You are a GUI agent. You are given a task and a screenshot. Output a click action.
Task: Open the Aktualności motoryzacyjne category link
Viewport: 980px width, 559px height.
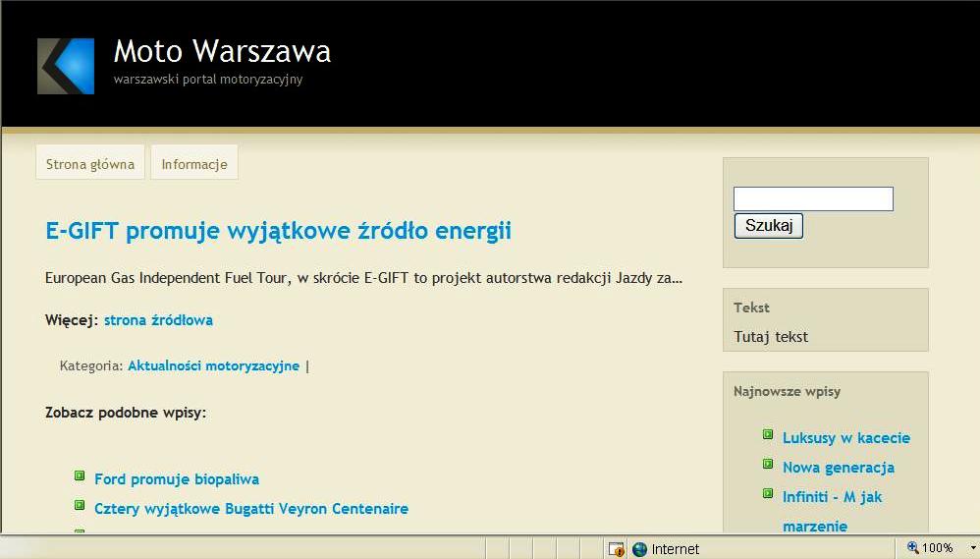[213, 366]
